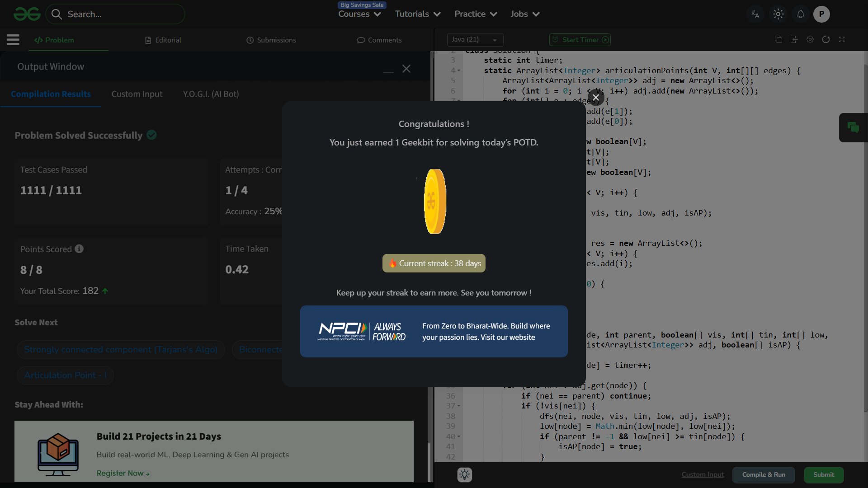Switch to the Editorial tab
868x488 pixels.
tap(163, 40)
